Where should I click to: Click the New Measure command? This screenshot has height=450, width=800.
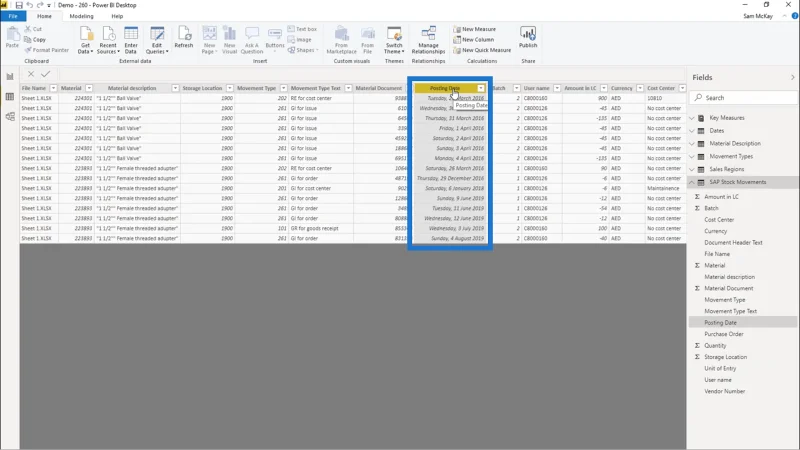[x=474, y=29]
